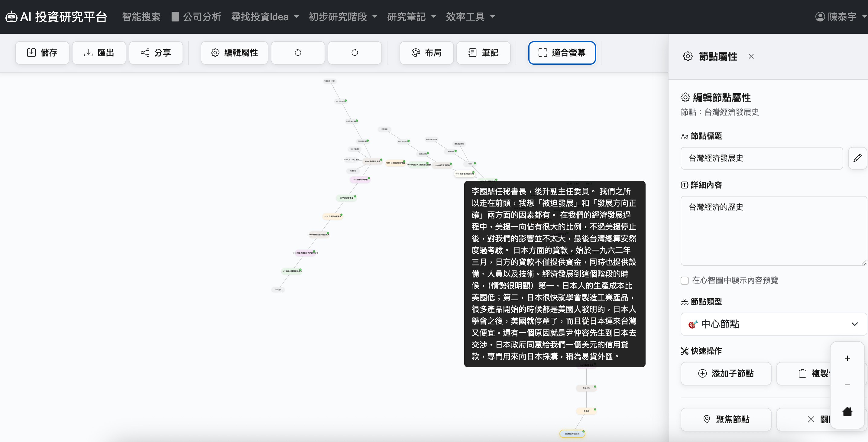Click the 添加子節點 button
The image size is (868, 442).
tap(725, 373)
